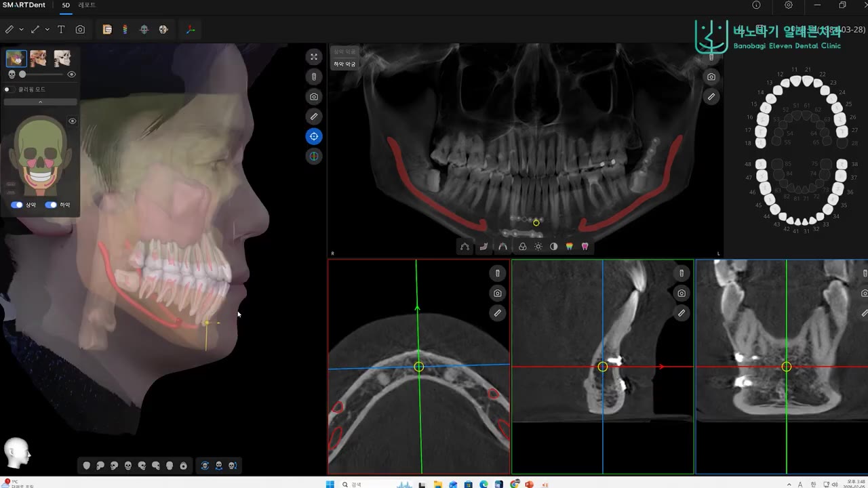The image size is (868, 488).
Task: Switch to the 레포트 tab
Action: (87, 5)
